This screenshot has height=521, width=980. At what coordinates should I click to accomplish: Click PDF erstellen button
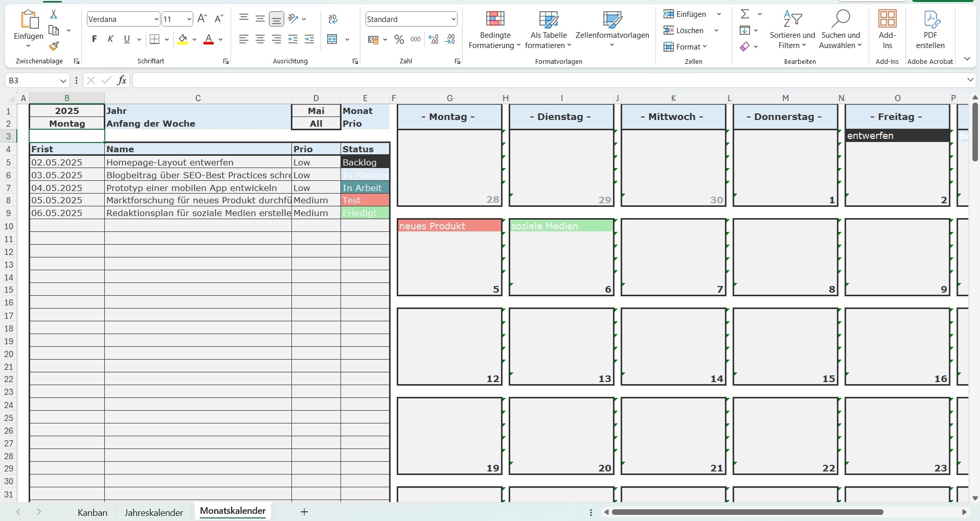930,30
